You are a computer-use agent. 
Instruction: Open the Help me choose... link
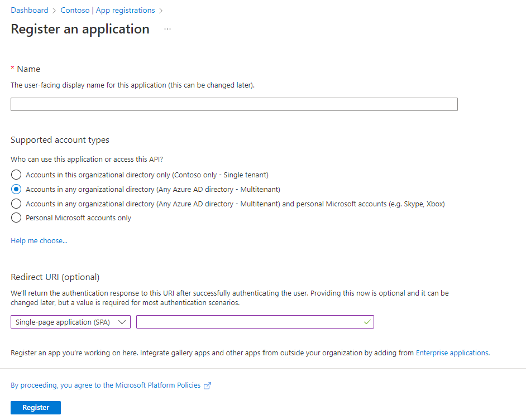39,240
